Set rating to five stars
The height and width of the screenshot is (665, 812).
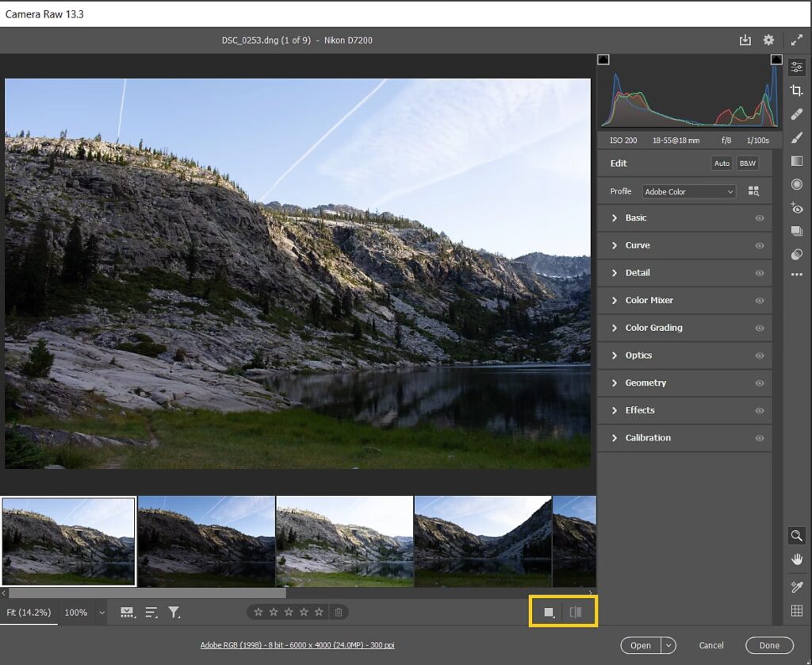pyautogui.click(x=319, y=612)
